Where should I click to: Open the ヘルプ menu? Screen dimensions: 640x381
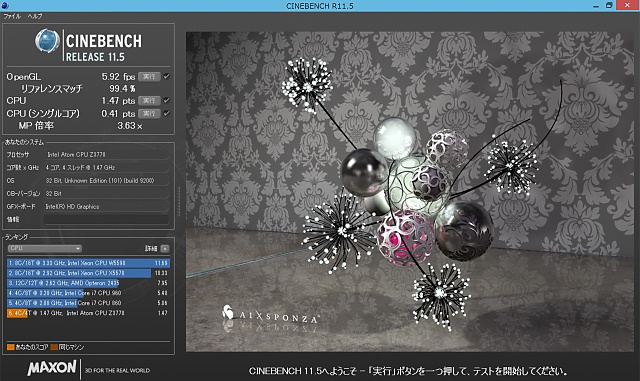tap(35, 16)
